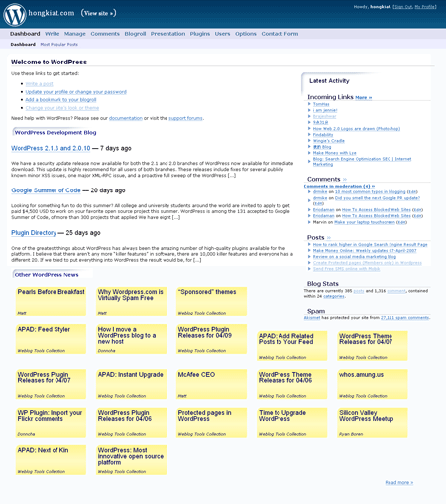Click the Akismet link
The image size is (446, 504).
pos(312,318)
